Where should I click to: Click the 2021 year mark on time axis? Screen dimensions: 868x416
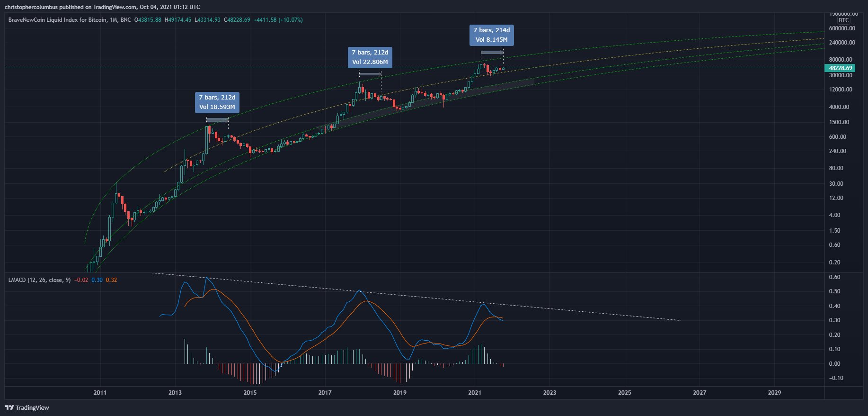point(475,392)
